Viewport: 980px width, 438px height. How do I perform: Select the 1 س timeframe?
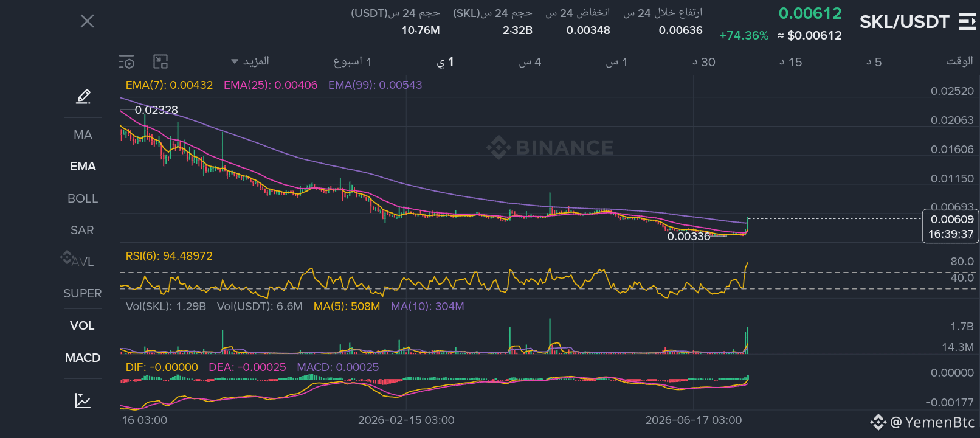click(x=616, y=61)
